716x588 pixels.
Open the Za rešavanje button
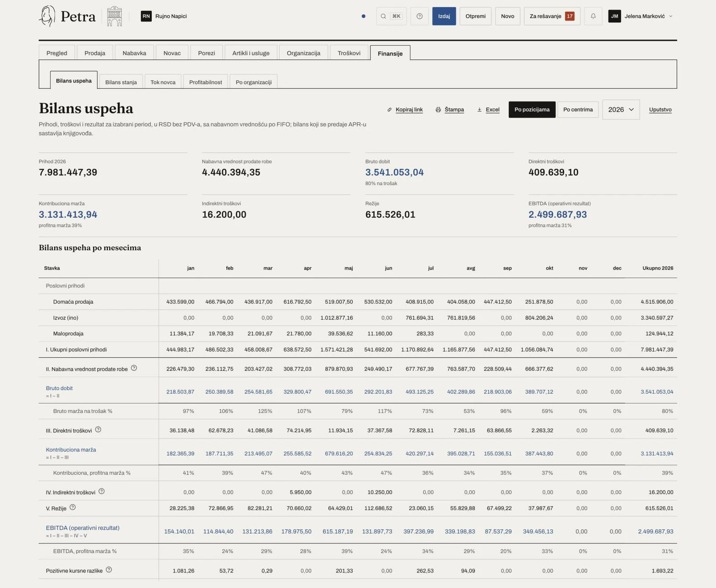[552, 16]
